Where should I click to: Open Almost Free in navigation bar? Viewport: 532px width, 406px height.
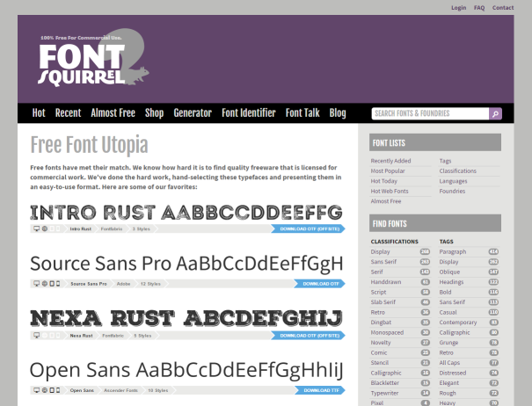(x=113, y=113)
